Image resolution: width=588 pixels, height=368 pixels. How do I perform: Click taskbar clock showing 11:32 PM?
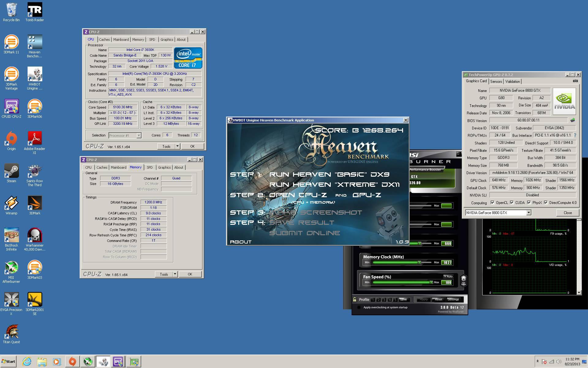(572, 362)
